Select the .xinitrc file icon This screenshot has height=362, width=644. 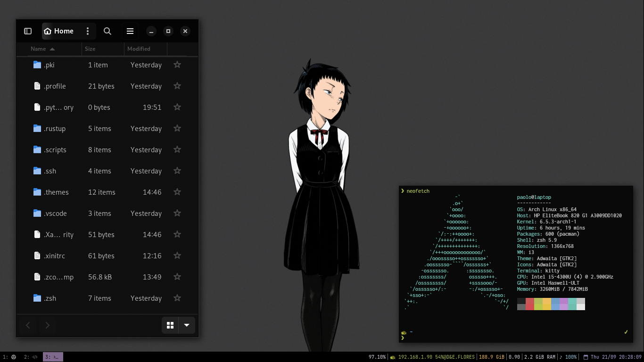coord(37,255)
